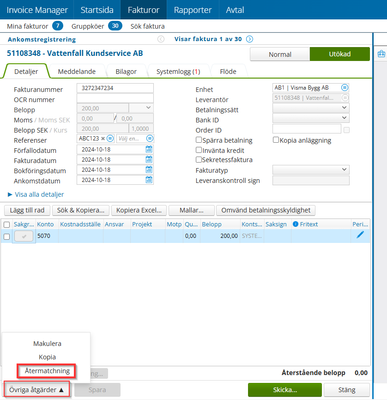Remove the ABC123 reference tag
Viewport: 387px width, 400px height.
(x=103, y=138)
